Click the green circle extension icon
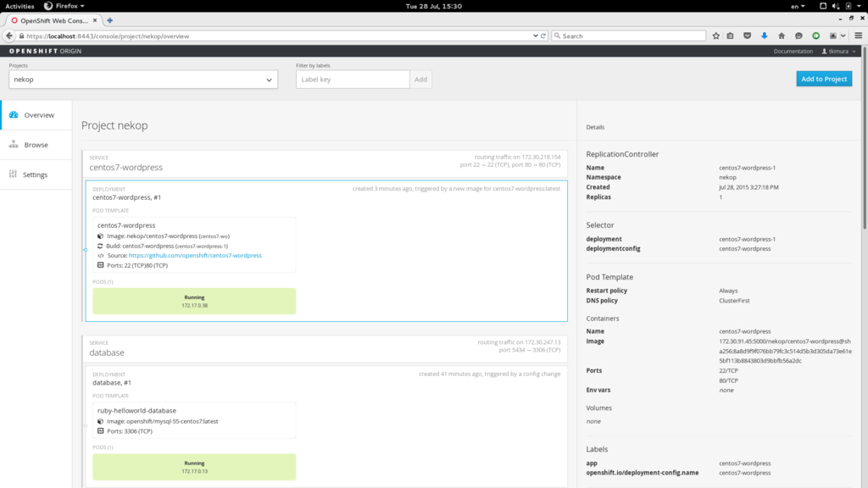Viewport: 868px width, 488px height. (815, 36)
